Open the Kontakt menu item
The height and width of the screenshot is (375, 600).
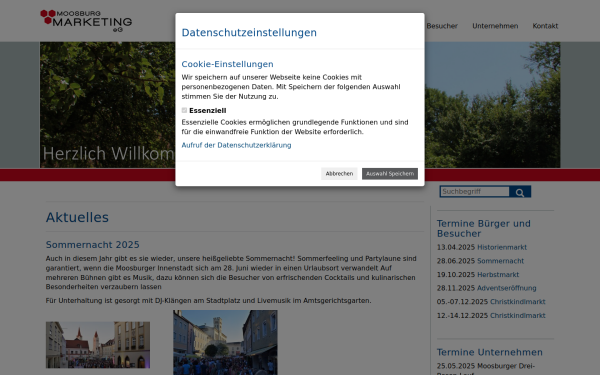pyautogui.click(x=545, y=26)
